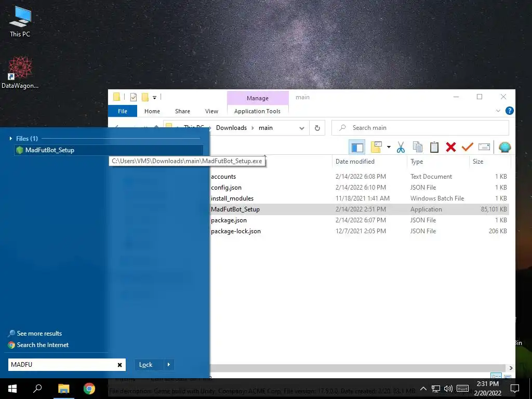Viewport: 532px width, 399px height.
Task: Click the 85,101 KB size cell
Action: point(494,209)
